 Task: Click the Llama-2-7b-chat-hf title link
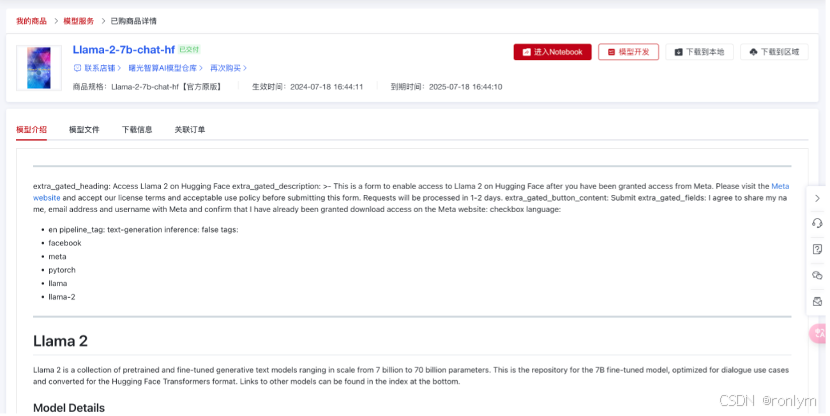[123, 50]
